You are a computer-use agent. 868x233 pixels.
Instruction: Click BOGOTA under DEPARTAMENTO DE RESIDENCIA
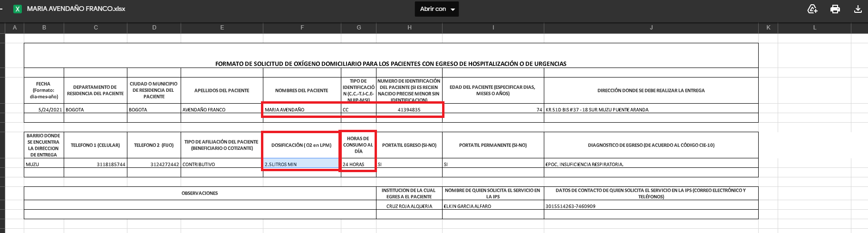(96, 109)
